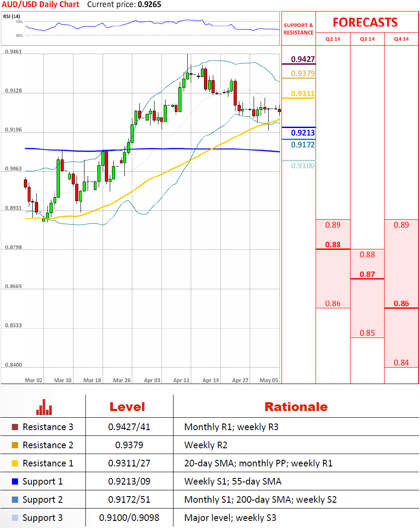Select the Q3 14 forecast header

point(367,39)
